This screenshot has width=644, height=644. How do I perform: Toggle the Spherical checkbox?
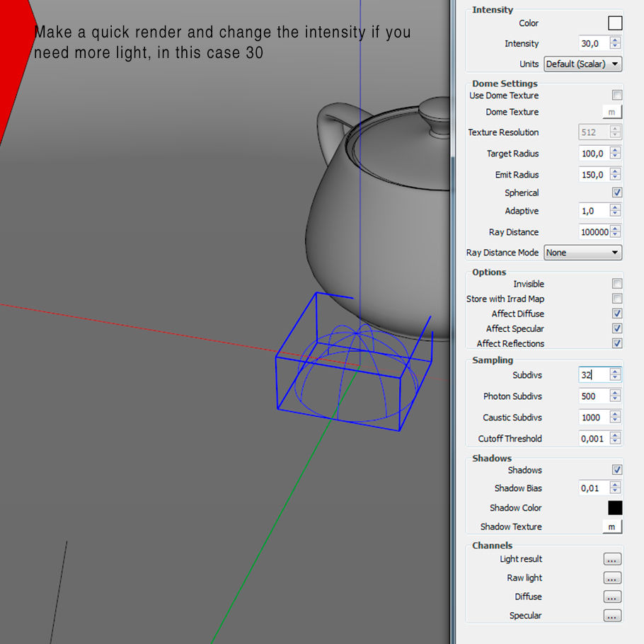tap(616, 192)
